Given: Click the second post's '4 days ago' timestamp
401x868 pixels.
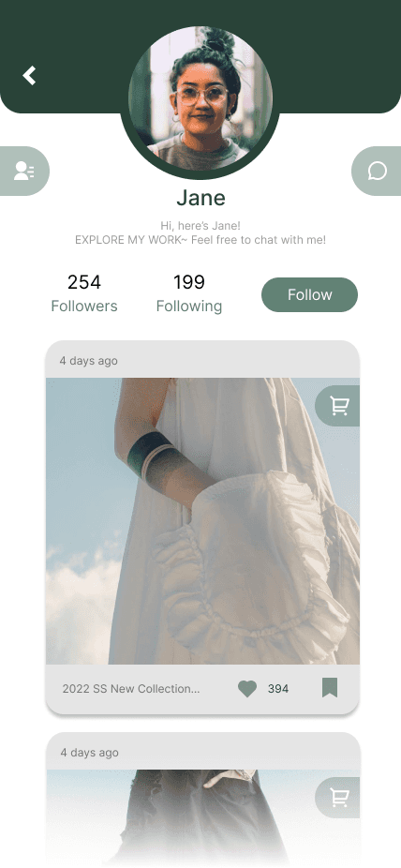Looking at the screenshot, I should click(x=89, y=753).
